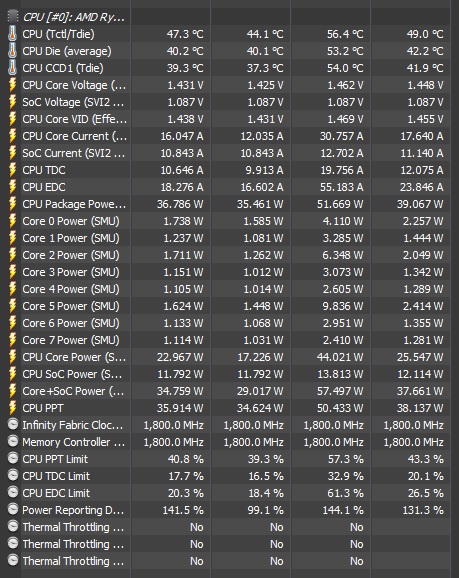Click the 6.348 W Core 2 maximum
This screenshot has width=459, height=578.
(x=343, y=255)
